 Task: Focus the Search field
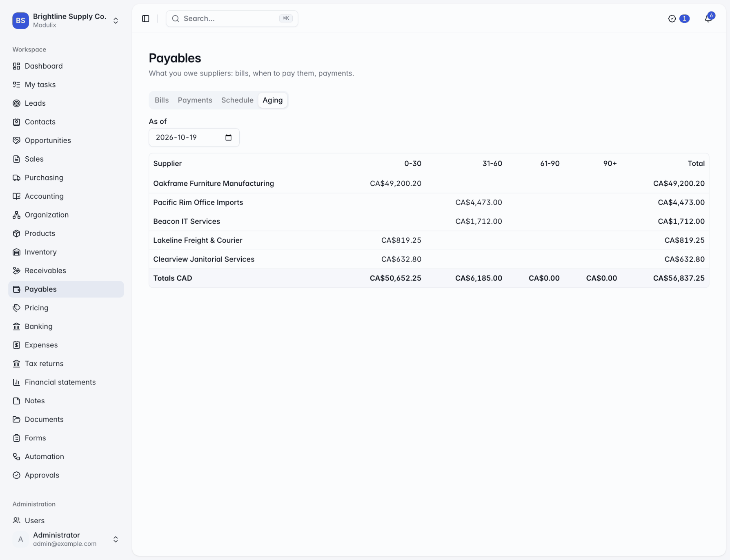point(232,19)
